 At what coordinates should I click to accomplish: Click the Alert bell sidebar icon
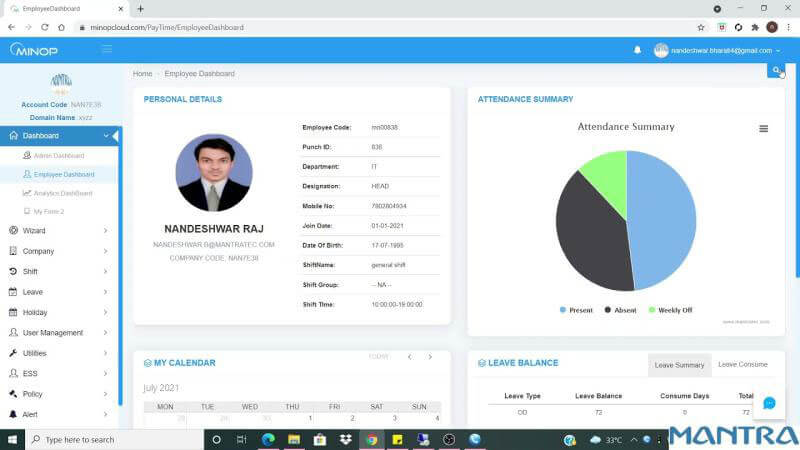(x=13, y=414)
